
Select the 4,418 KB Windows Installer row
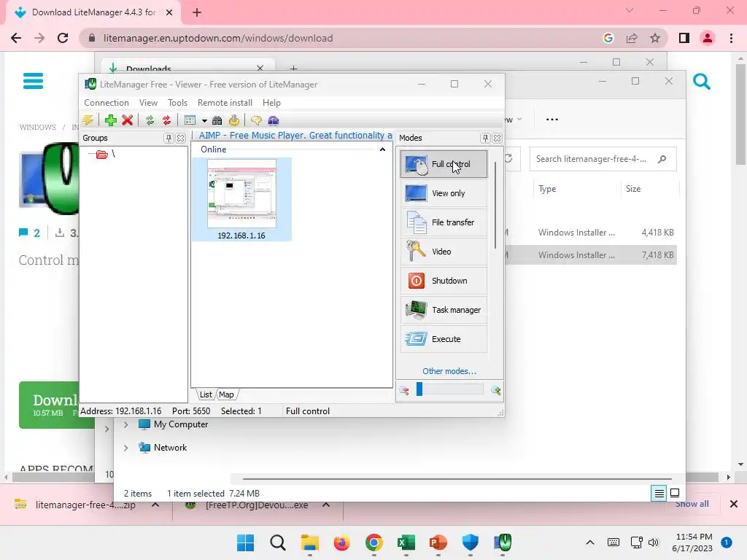[591, 233]
